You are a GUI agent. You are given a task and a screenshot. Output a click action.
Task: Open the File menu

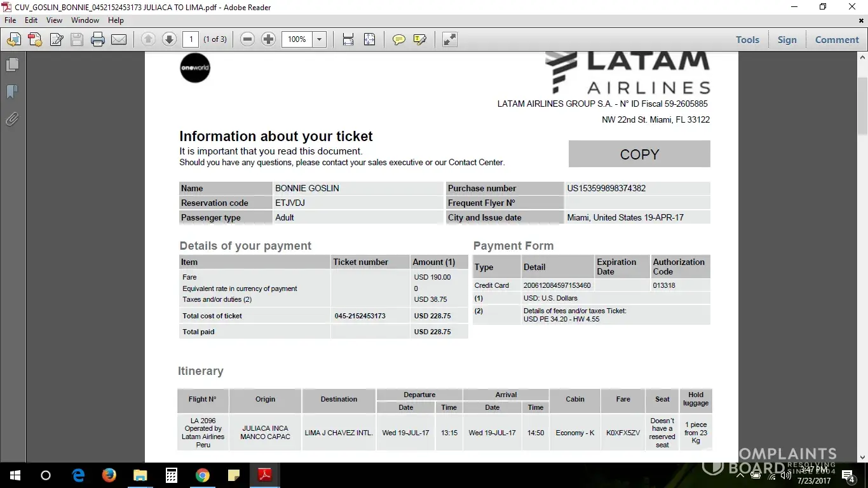[10, 20]
